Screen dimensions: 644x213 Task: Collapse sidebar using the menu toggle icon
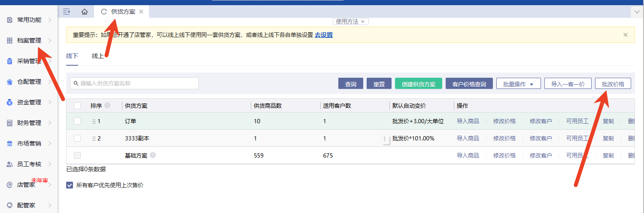pyautogui.click(x=67, y=12)
